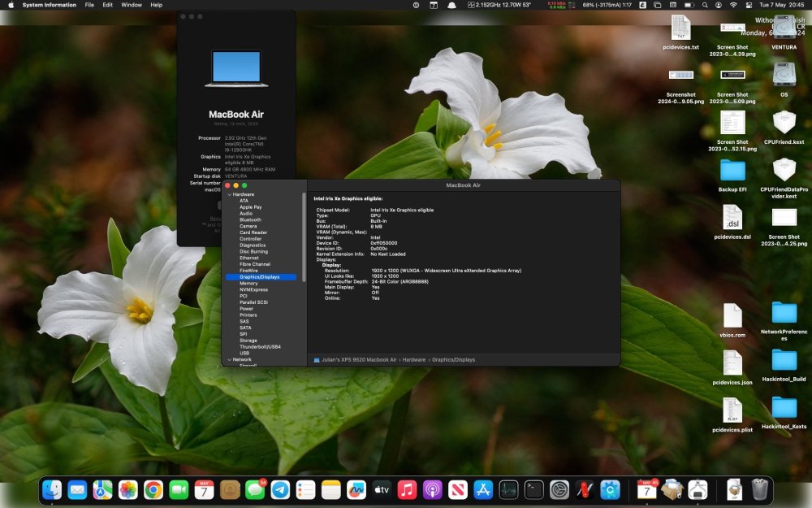Collapse the Hardware section in sidebar
The height and width of the screenshot is (508, 812).
tap(230, 194)
